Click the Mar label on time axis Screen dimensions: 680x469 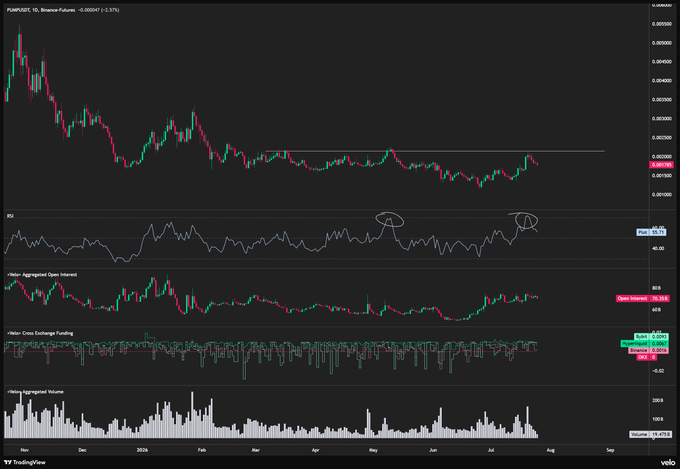(255, 450)
